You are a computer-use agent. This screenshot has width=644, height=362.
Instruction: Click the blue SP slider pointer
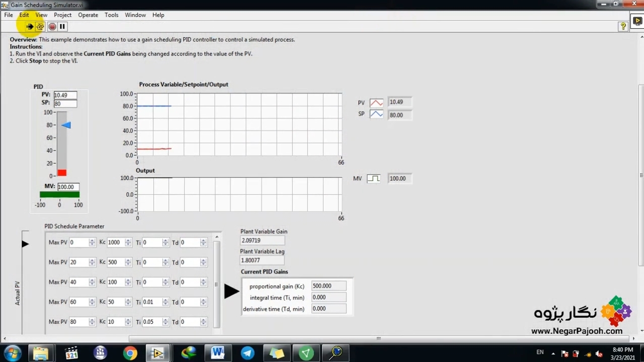[66, 125]
